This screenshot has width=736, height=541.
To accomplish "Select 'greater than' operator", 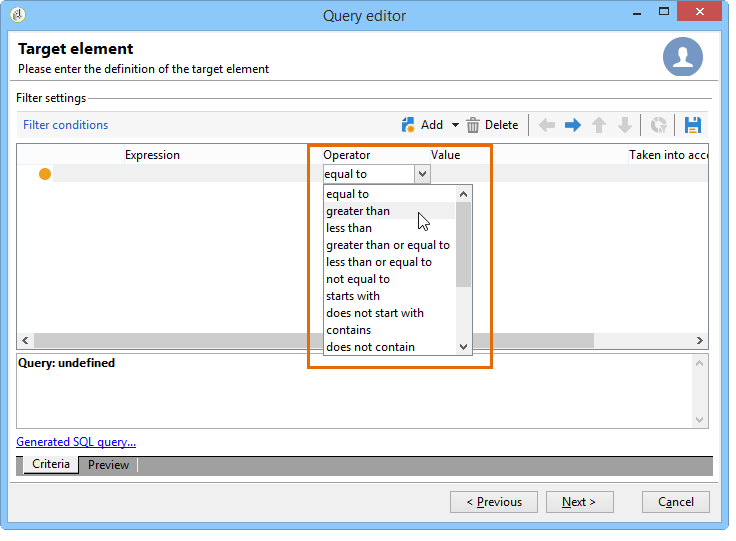I will [x=390, y=211].
